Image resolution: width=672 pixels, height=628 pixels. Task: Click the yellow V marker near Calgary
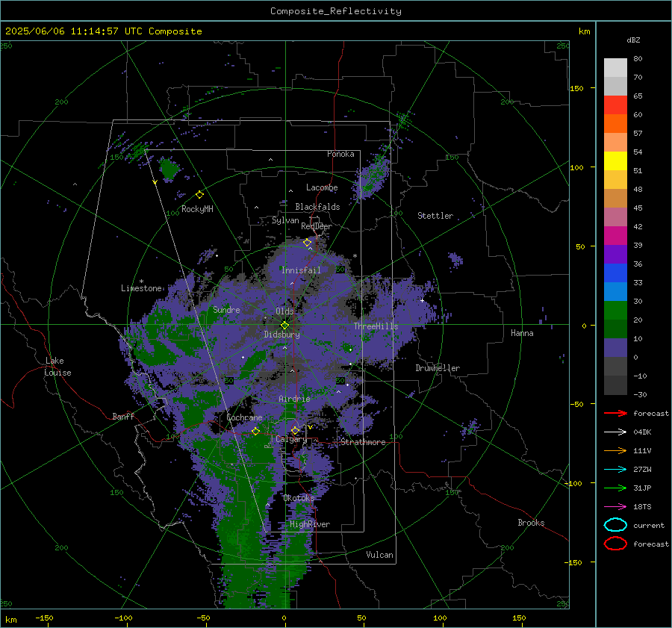coord(310,427)
